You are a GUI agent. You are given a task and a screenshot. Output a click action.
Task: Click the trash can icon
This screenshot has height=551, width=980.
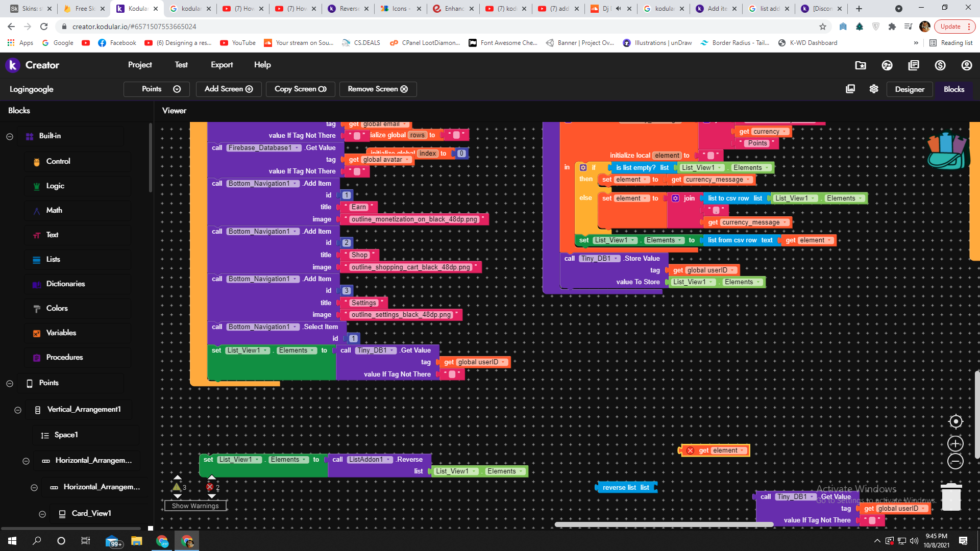tap(951, 496)
